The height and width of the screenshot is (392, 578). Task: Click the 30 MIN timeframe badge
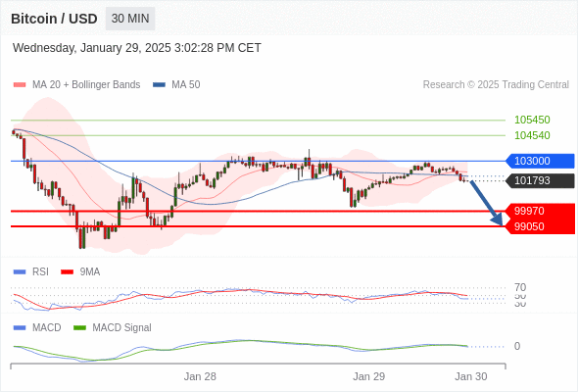click(x=130, y=19)
